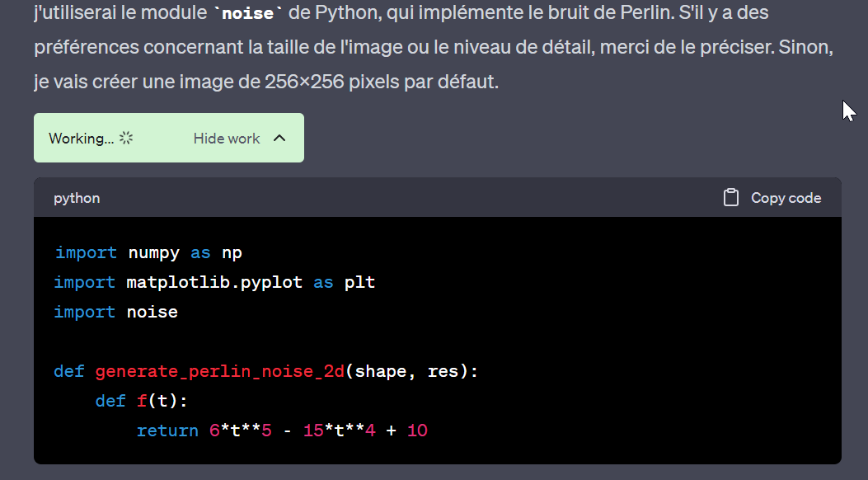Click the python header of the code block

pyautogui.click(x=77, y=198)
